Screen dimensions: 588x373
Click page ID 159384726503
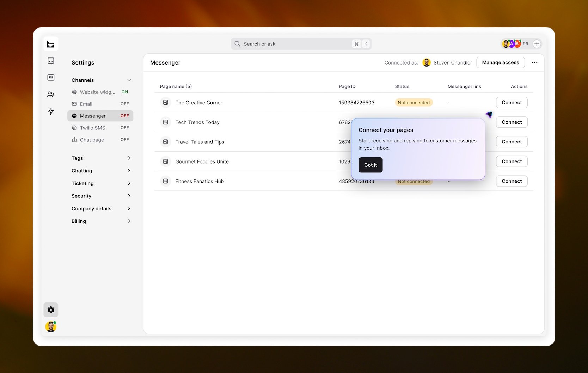tap(356, 103)
